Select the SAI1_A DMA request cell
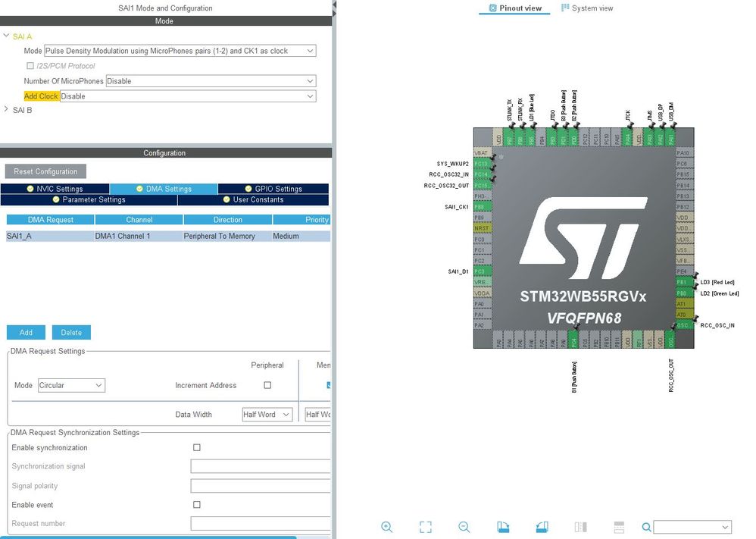Image resolution: width=756 pixels, height=539 pixels. (x=50, y=236)
